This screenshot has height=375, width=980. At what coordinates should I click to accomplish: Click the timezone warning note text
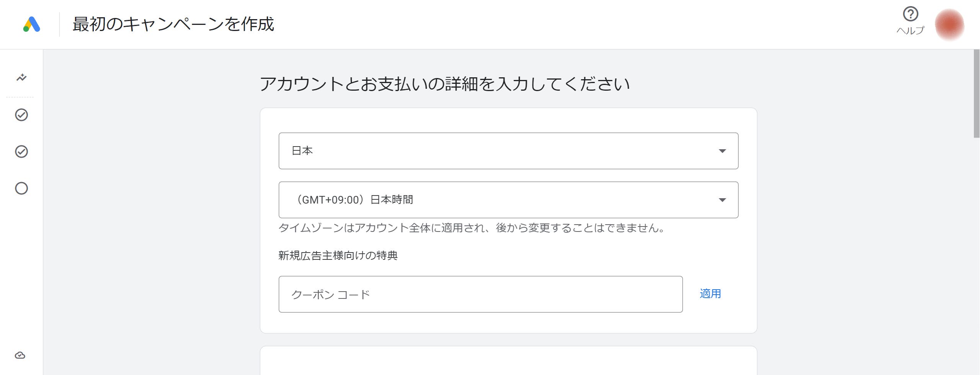pos(472,228)
